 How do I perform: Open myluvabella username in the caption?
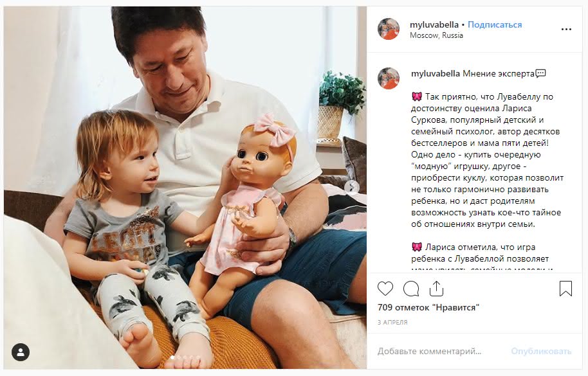436,74
